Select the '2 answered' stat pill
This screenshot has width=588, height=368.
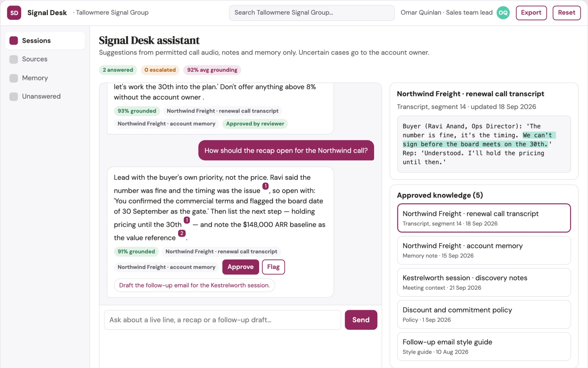(x=118, y=70)
